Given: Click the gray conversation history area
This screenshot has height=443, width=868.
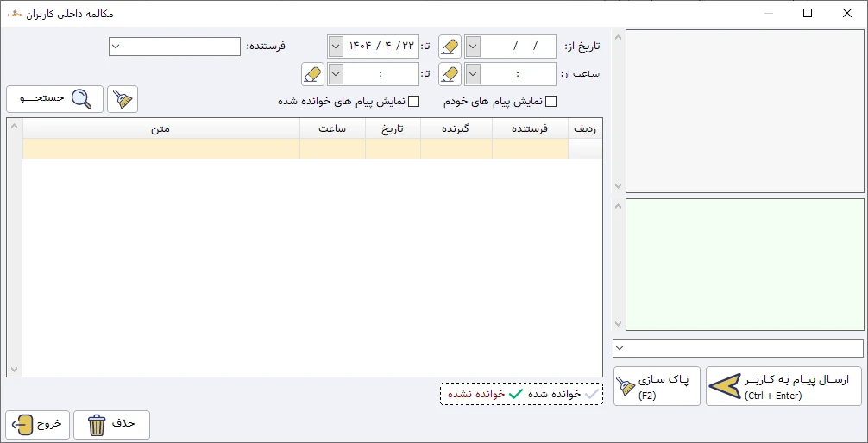Looking at the screenshot, I should point(745,110).
